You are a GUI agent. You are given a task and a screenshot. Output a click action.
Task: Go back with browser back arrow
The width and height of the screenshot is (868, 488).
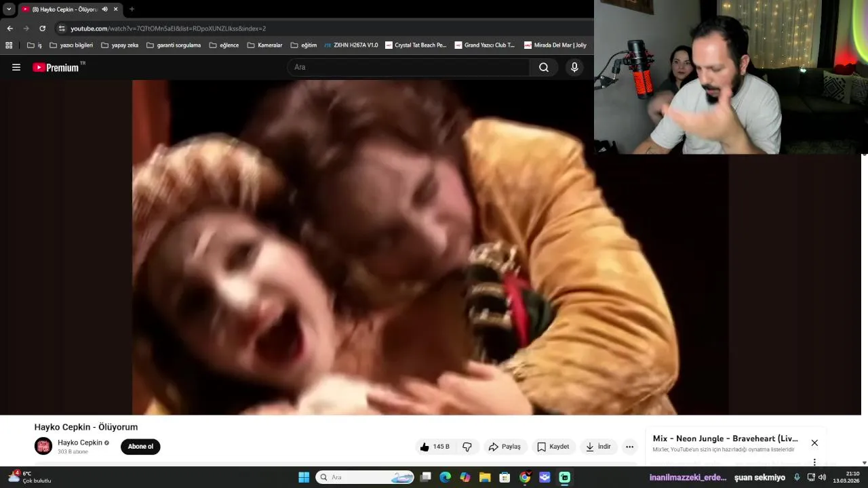coord(9,28)
